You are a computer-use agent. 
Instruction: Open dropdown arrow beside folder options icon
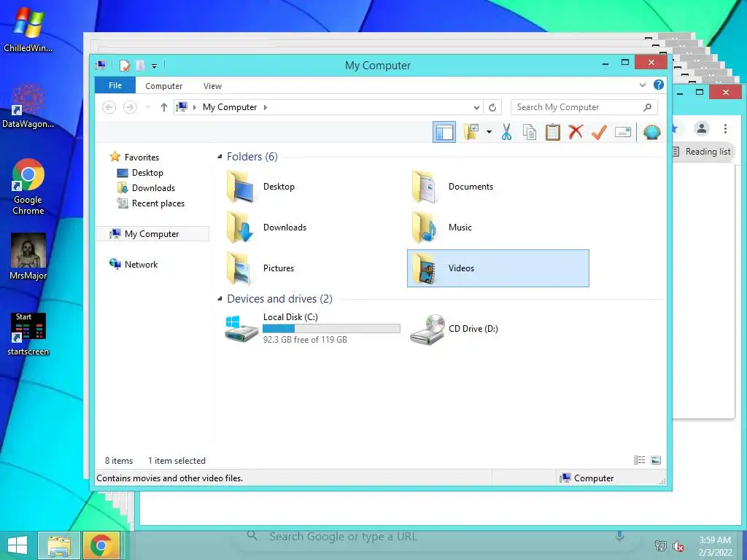(x=489, y=132)
